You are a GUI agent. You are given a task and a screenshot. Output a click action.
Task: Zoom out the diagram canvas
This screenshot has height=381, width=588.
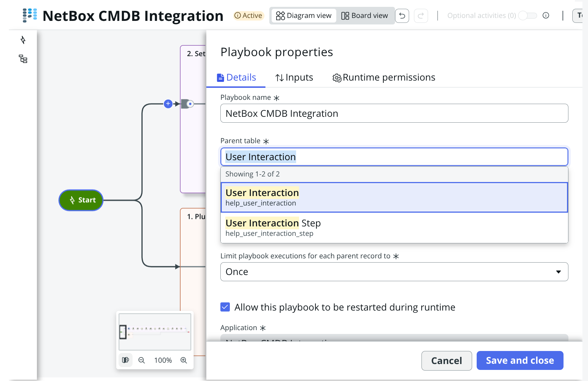(x=142, y=360)
